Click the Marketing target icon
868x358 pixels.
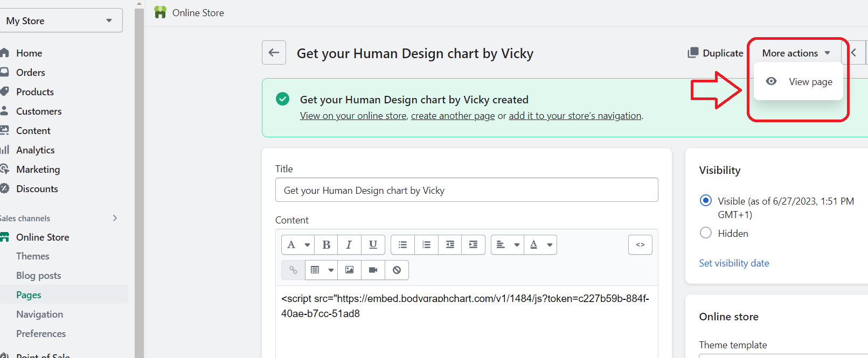[x=5, y=169]
